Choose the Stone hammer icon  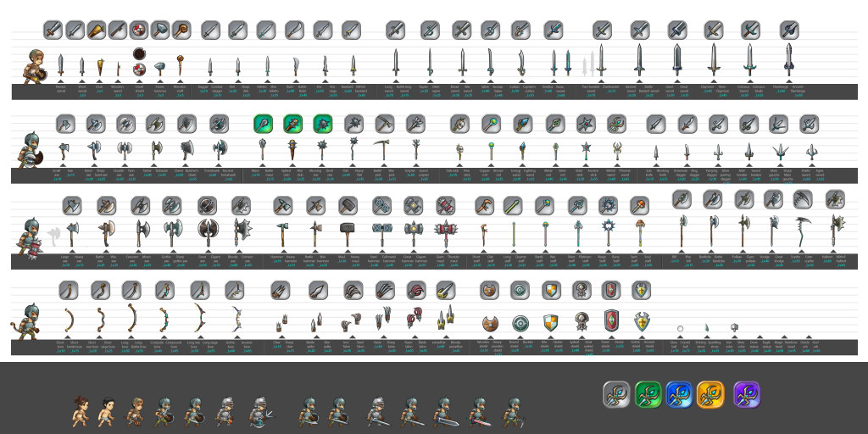pos(161,31)
